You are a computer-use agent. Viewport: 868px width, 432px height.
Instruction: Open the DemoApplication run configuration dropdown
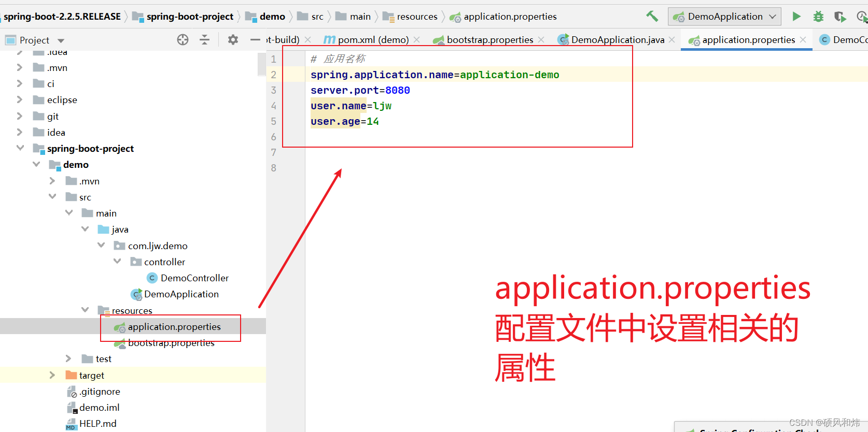724,17
